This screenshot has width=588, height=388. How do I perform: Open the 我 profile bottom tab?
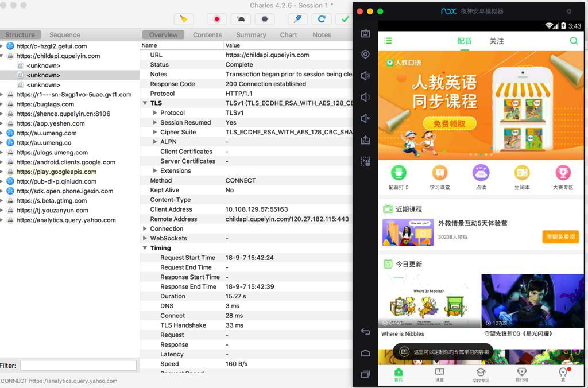tap(563, 374)
